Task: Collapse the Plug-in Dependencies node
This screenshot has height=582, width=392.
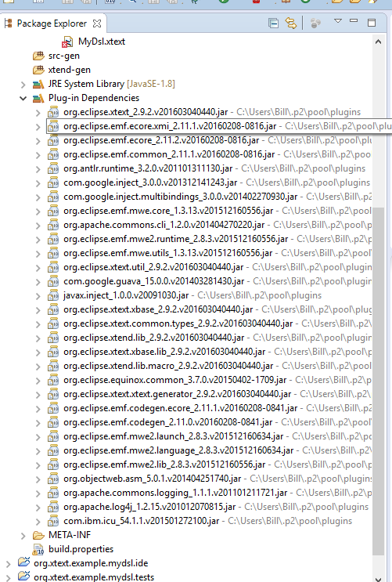Action: tap(23, 99)
